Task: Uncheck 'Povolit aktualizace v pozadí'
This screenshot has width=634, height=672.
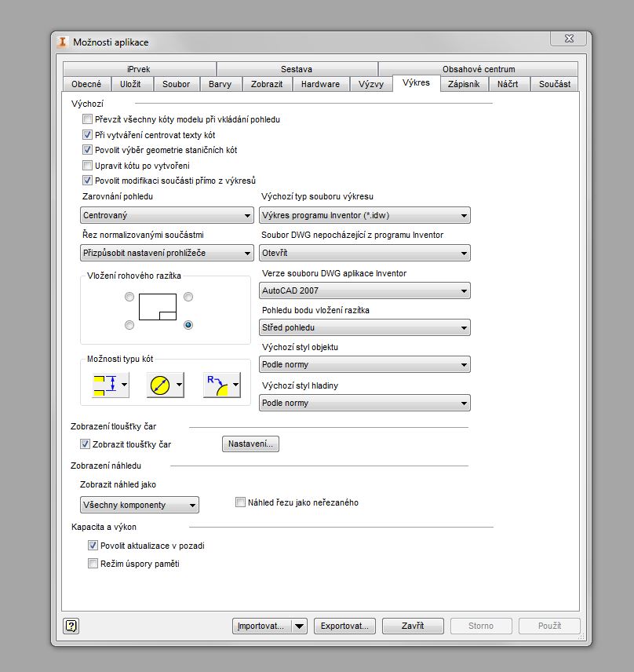Action: pos(93,546)
